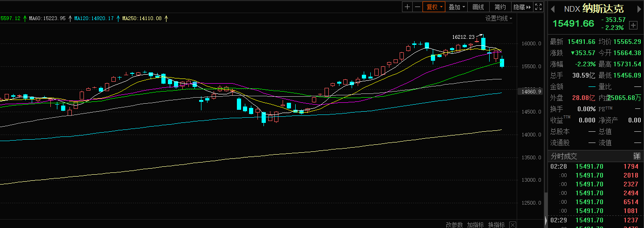Image resolution: width=644 pixels, height=228 pixels.
Task: Click the MA120 up-arrow indicator
Action: pyautogui.click(x=118, y=18)
